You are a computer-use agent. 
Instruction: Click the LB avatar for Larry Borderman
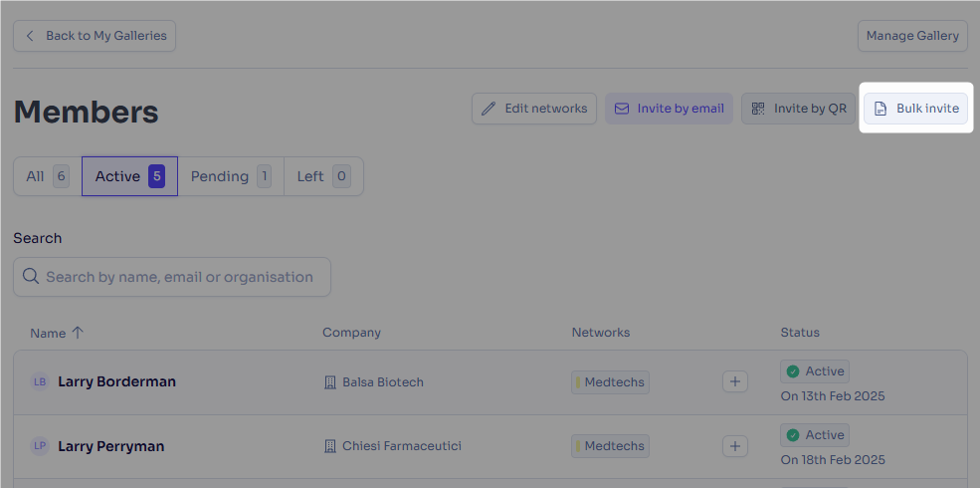coord(40,381)
